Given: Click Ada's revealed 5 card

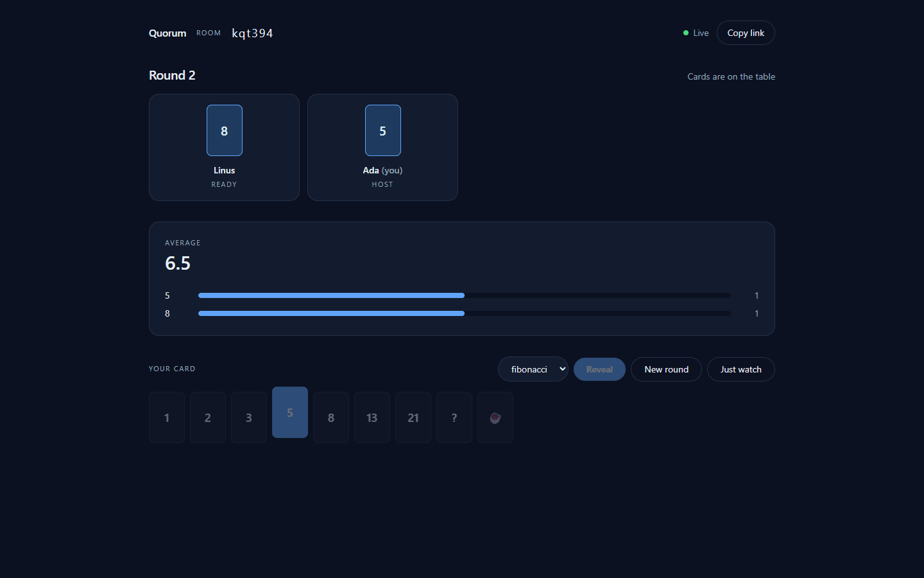Looking at the screenshot, I should click(383, 130).
